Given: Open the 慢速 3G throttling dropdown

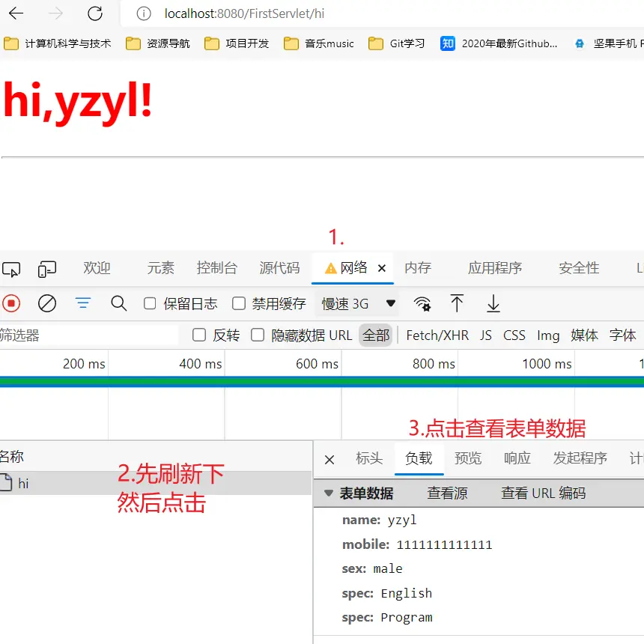Looking at the screenshot, I should pos(358,303).
